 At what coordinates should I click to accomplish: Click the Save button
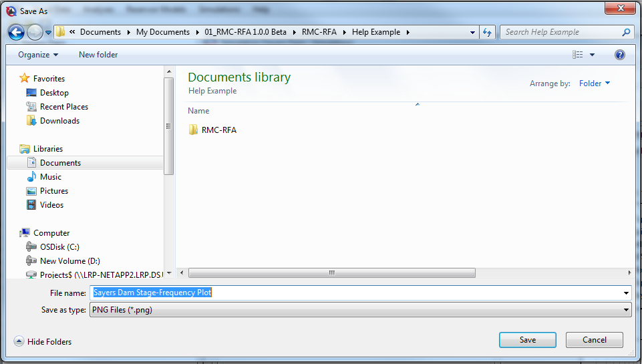coord(527,340)
